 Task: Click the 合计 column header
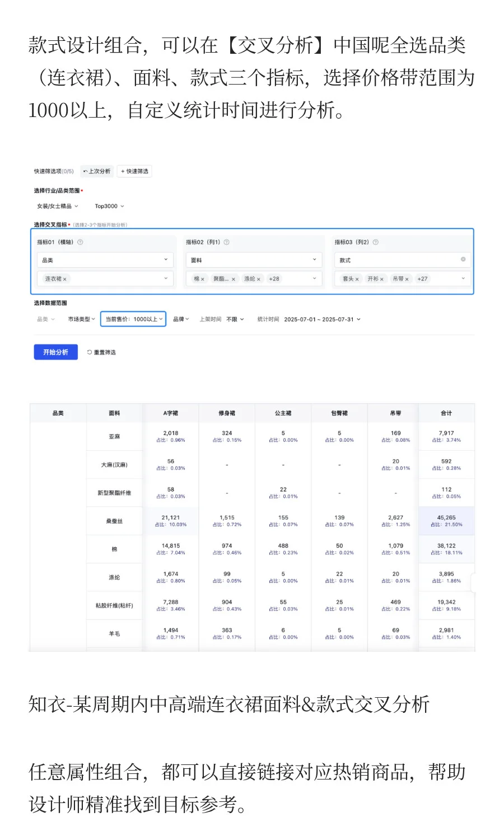tap(446, 413)
